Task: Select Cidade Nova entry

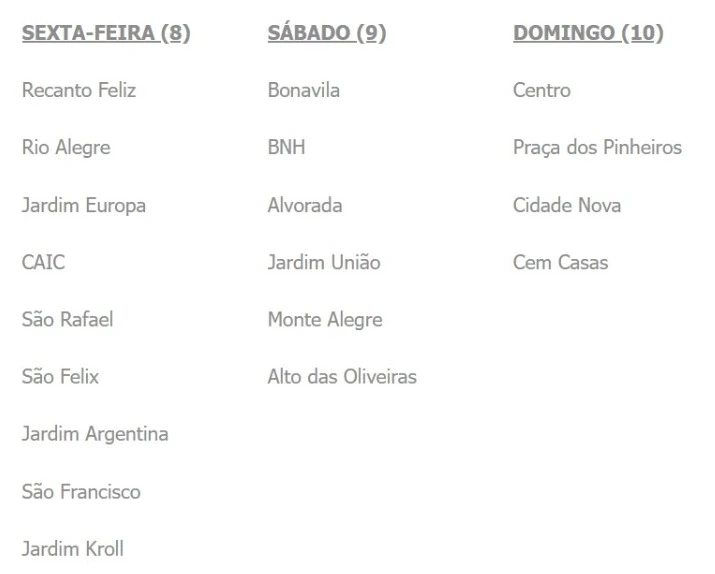Action: click(567, 206)
